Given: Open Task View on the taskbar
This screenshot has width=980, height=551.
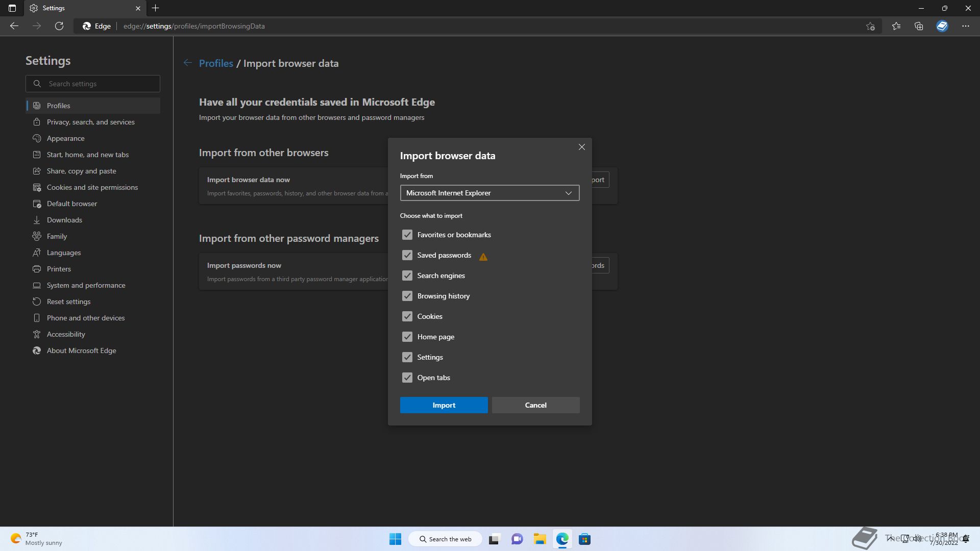Looking at the screenshot, I should coord(494,539).
